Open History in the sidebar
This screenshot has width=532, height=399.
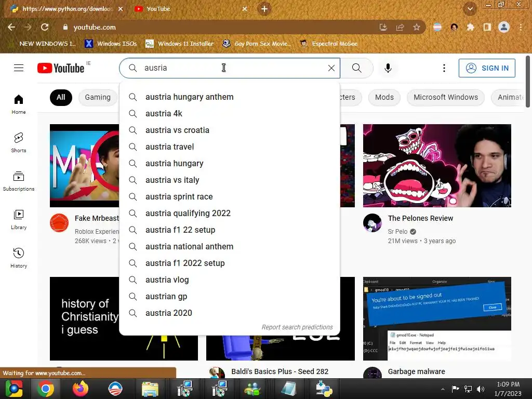coord(19,258)
